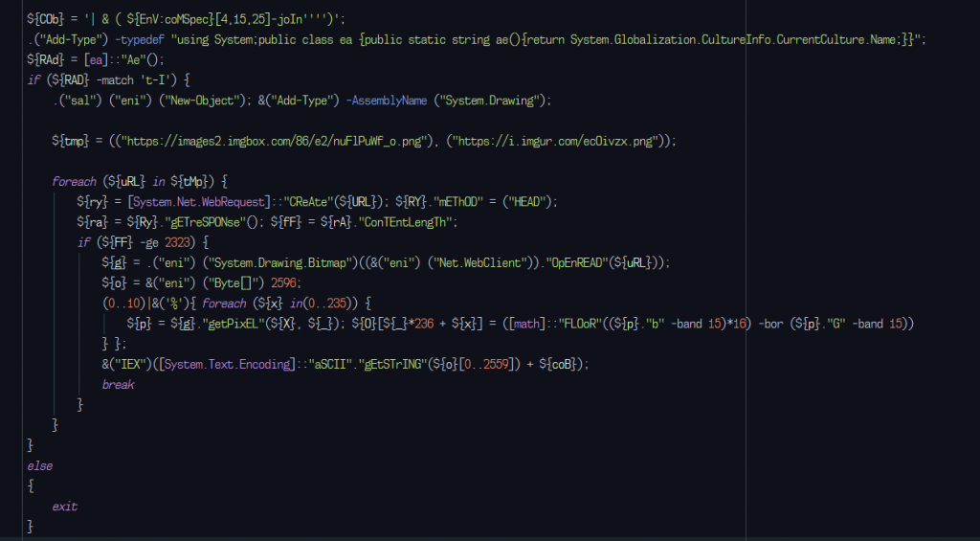980x541 pixels.
Task: Click the "gEtSTrING" method string
Action: [x=392, y=364]
